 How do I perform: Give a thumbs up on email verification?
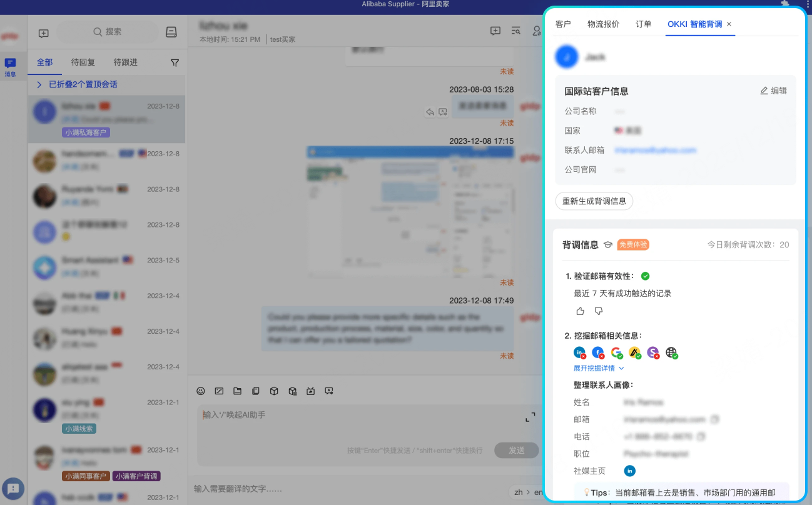(580, 311)
